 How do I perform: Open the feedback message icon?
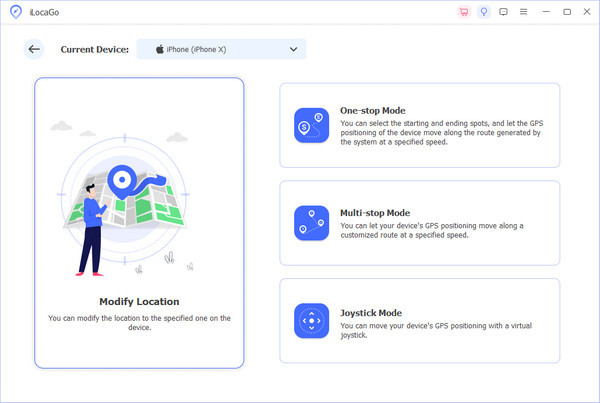click(503, 12)
